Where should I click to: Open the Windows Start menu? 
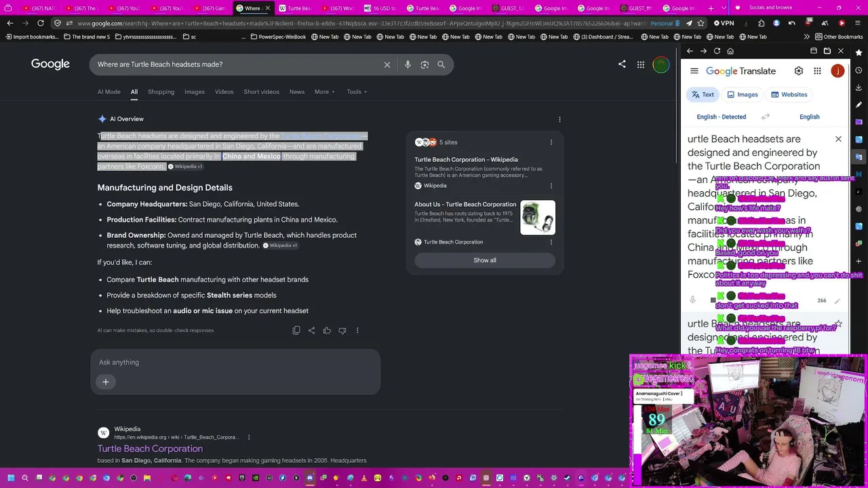(x=10, y=478)
